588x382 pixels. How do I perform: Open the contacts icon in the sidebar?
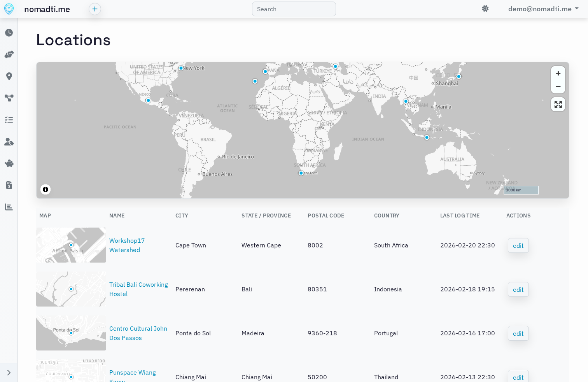(x=9, y=142)
